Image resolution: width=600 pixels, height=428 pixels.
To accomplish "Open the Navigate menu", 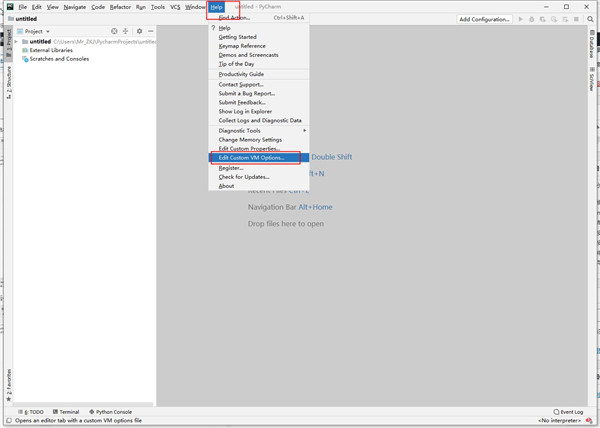I will point(75,7).
